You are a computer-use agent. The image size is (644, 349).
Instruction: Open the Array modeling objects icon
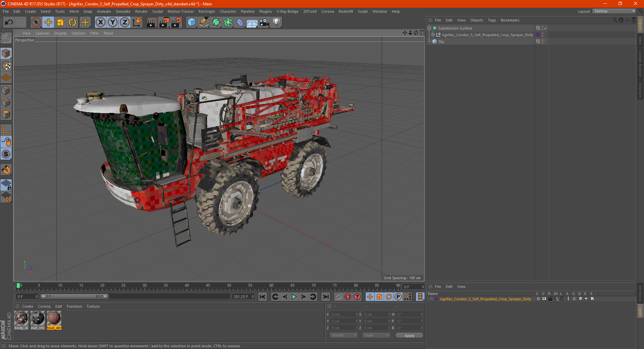[x=228, y=22]
